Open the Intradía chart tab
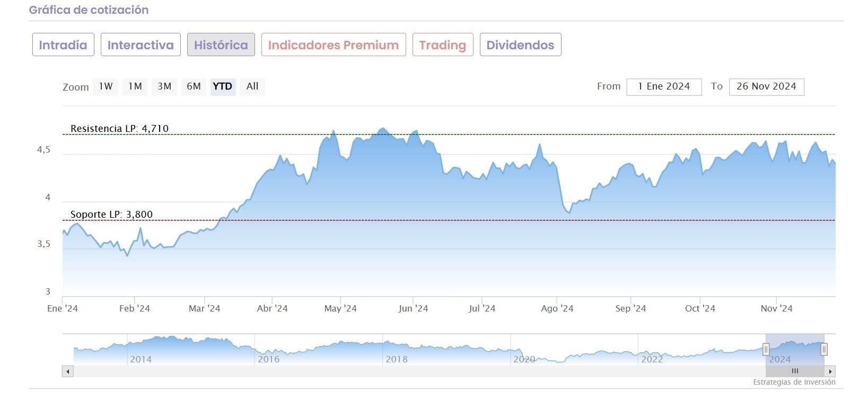Screen dimensions: 868x409 coord(63,45)
